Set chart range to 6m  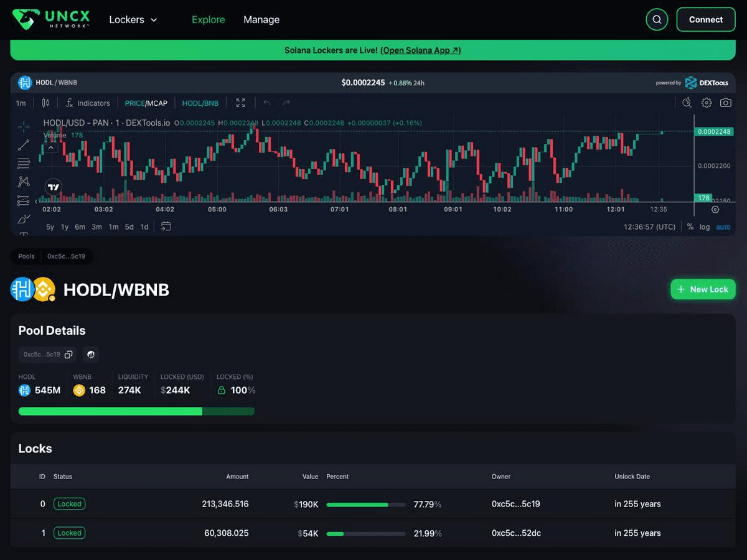coord(80,226)
